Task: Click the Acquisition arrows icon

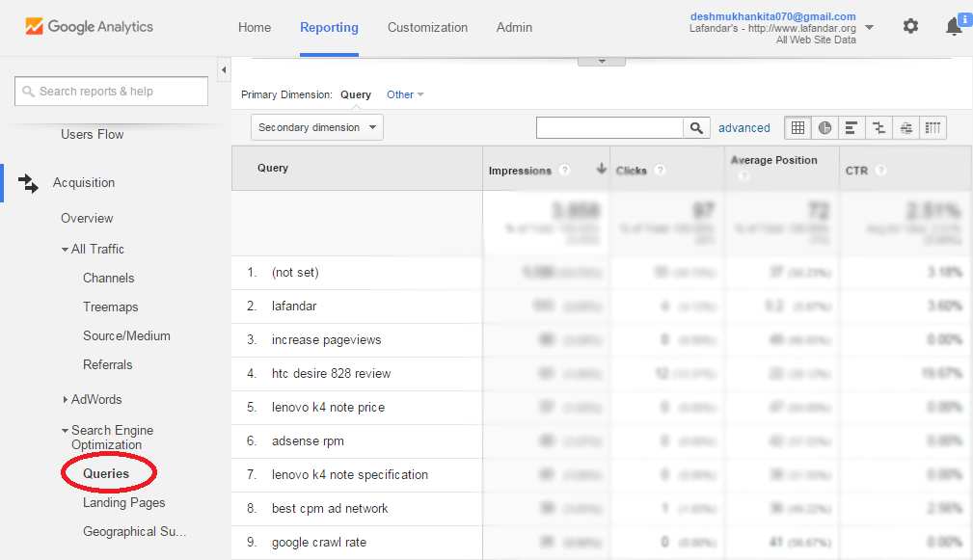Action: click(x=28, y=183)
